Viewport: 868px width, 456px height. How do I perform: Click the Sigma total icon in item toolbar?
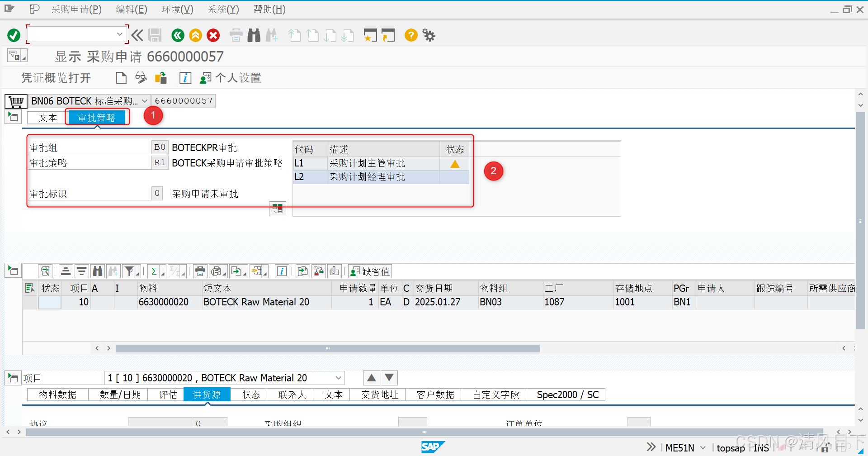pos(154,271)
